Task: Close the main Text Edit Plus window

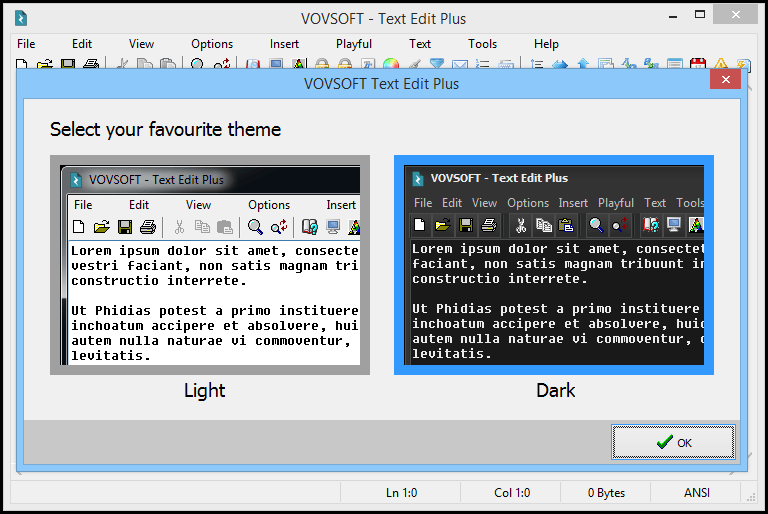Action: point(735,15)
